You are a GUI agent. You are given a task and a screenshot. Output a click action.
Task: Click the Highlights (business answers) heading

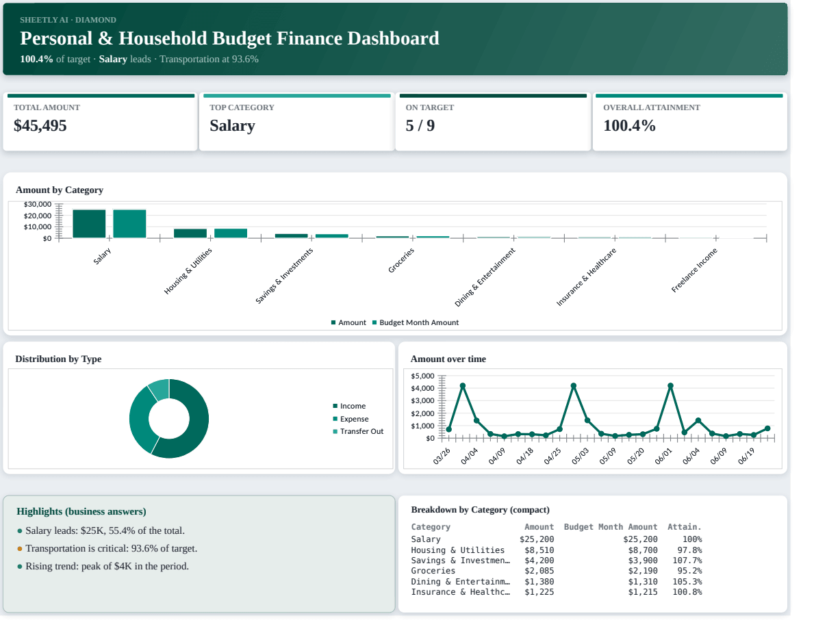click(81, 511)
